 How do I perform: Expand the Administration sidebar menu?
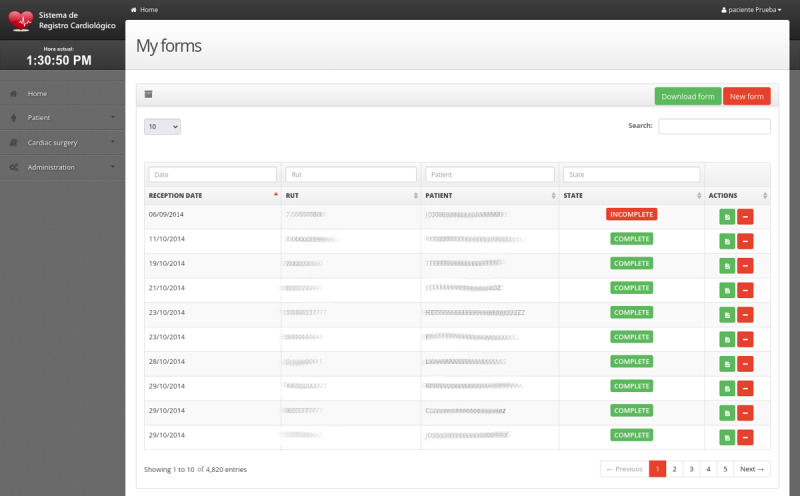pos(62,167)
